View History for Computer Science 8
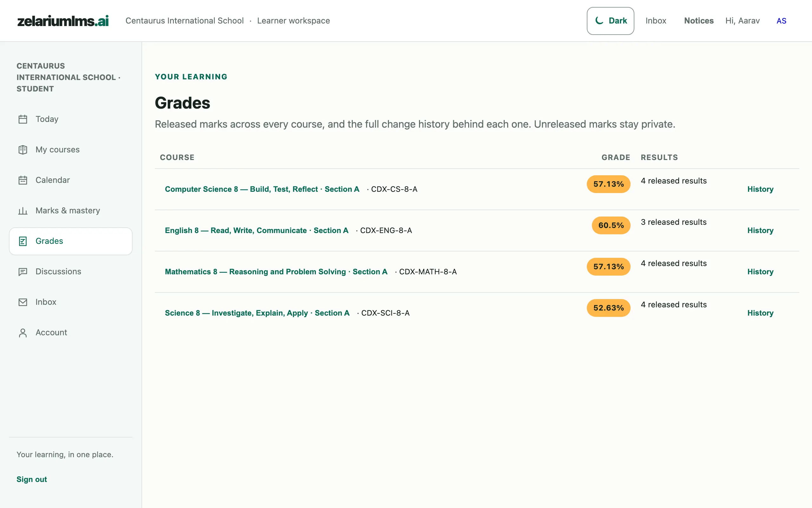Screen dimensions: 812x508 pyautogui.click(x=760, y=189)
